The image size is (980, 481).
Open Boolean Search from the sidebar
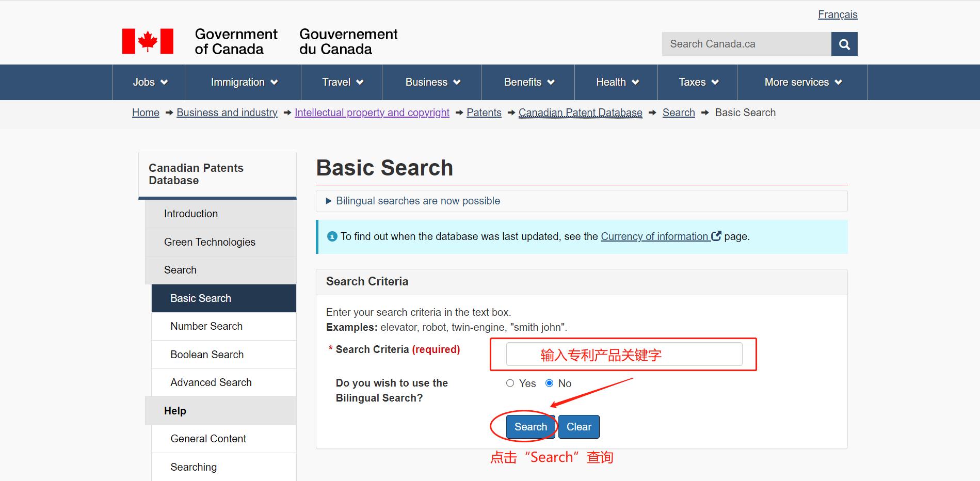click(224, 355)
